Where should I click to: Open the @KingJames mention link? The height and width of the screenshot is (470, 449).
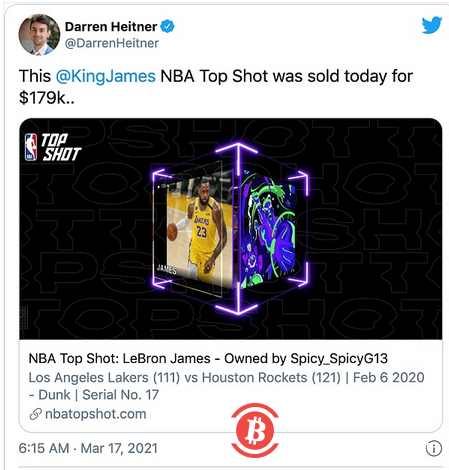tap(105, 76)
